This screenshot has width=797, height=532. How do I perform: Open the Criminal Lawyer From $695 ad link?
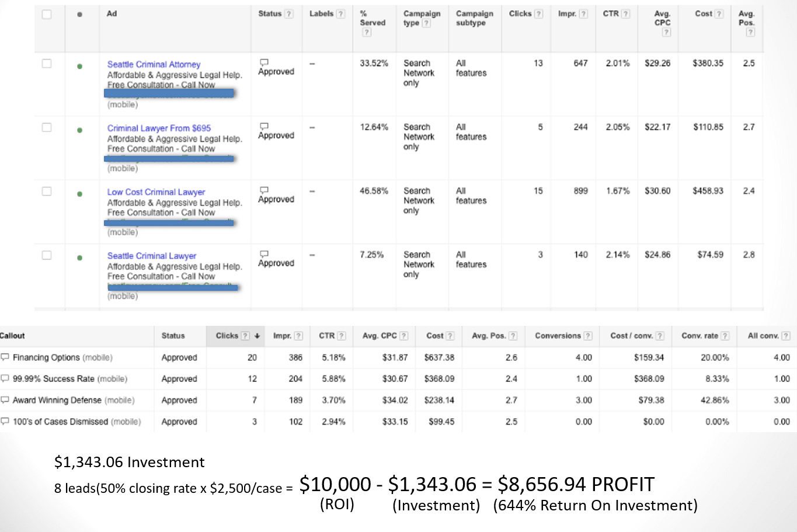159,128
